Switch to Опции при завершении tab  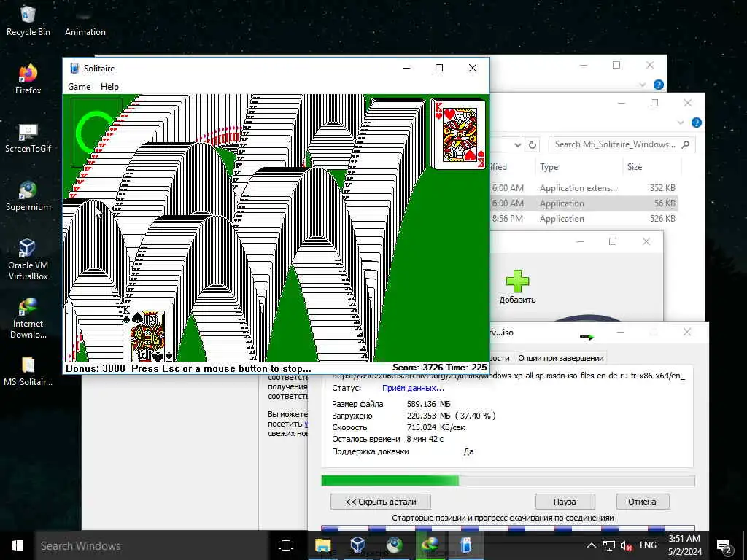[x=561, y=358]
